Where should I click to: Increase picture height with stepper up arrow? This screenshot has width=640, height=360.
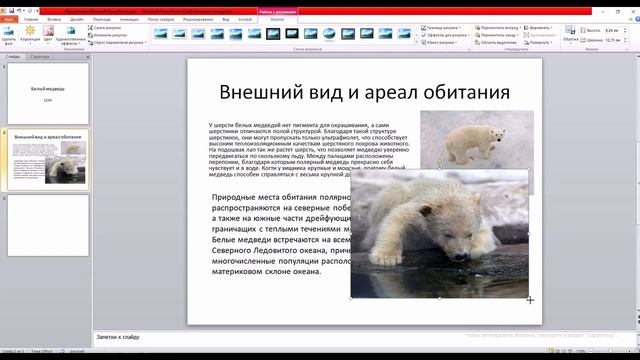click(x=625, y=29)
